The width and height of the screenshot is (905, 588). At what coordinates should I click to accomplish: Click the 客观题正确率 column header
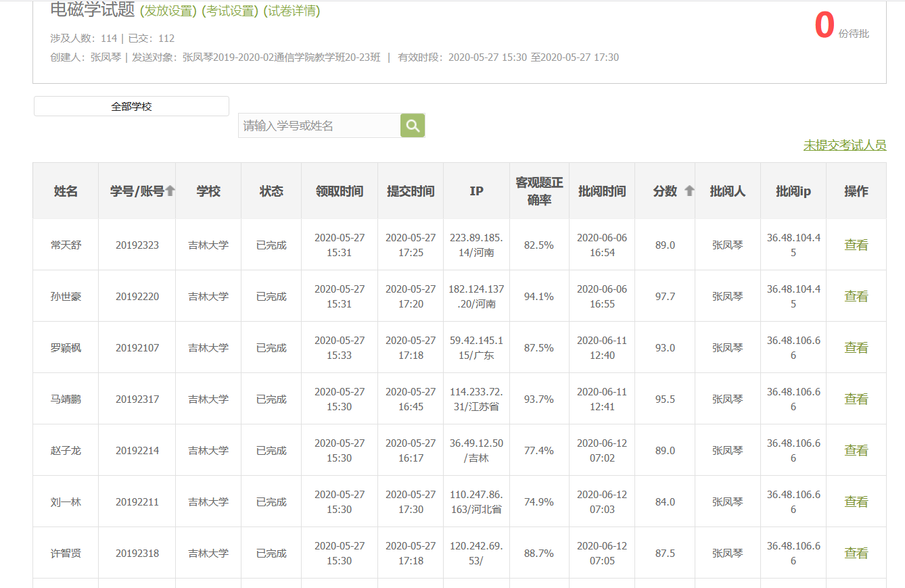539,191
